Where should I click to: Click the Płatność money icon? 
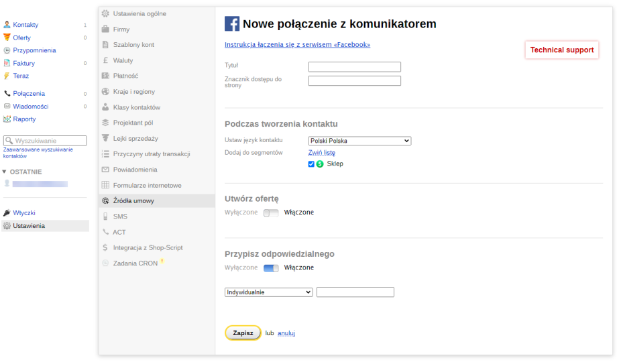click(x=105, y=76)
